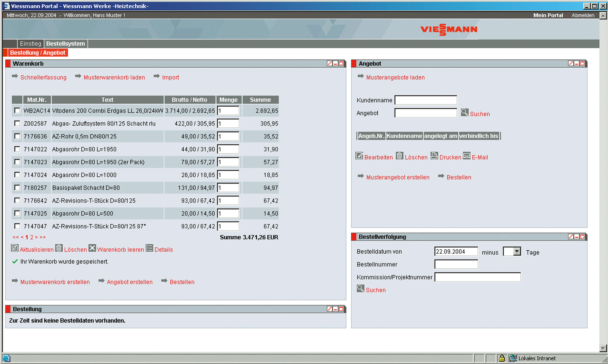This screenshot has width=608, height=364.
Task: Select the Bestellung / Angebot subtab
Action: (x=38, y=53)
